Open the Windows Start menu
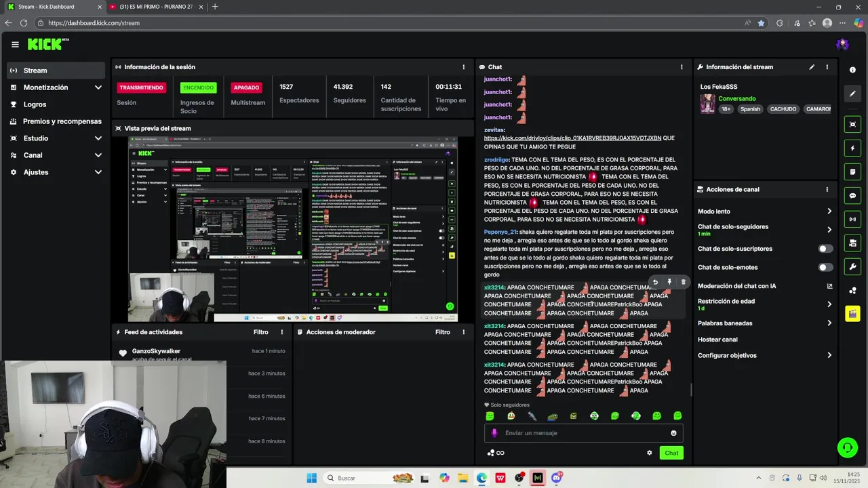The width and height of the screenshot is (868, 488). pos(311,478)
